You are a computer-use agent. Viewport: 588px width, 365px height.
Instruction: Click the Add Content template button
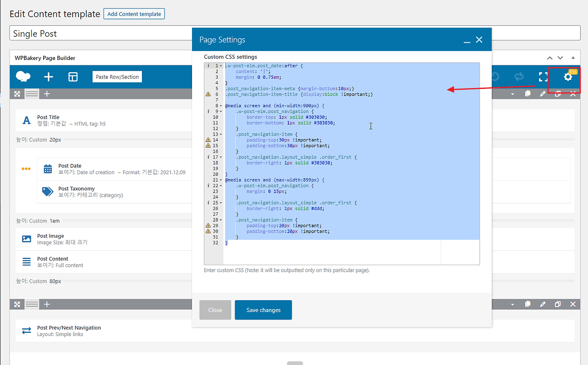click(134, 14)
